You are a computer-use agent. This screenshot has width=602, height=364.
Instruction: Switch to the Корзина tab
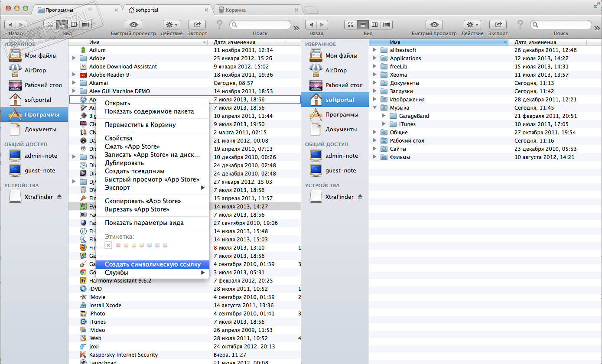click(258, 10)
